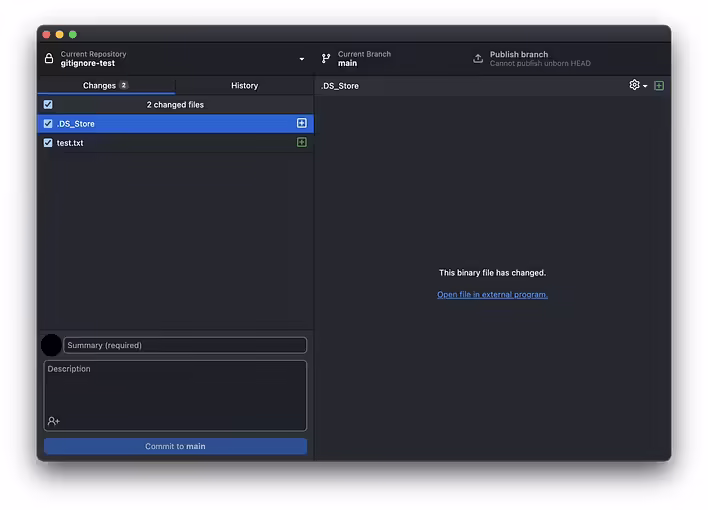The width and height of the screenshot is (708, 510).
Task: Open file in external program link
Action: point(492,294)
